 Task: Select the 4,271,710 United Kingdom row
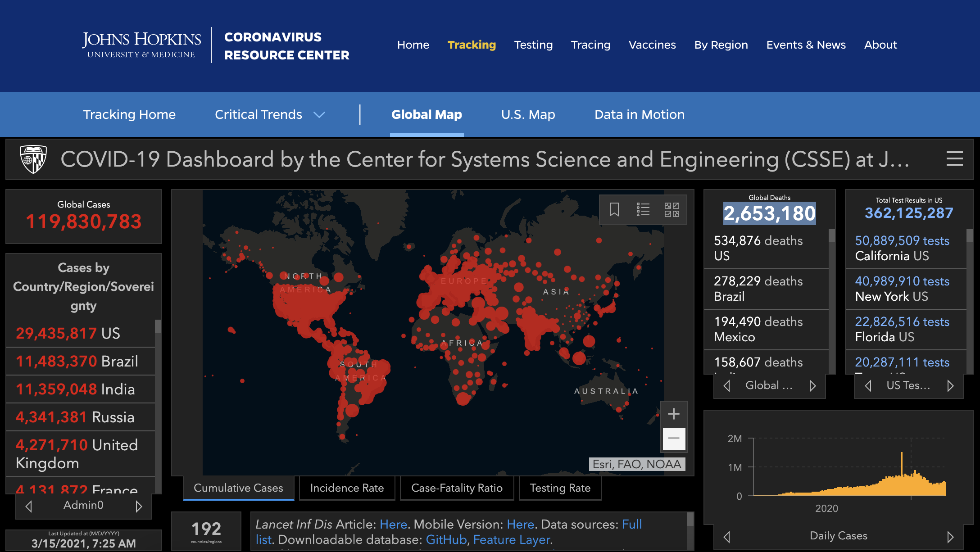(81, 454)
